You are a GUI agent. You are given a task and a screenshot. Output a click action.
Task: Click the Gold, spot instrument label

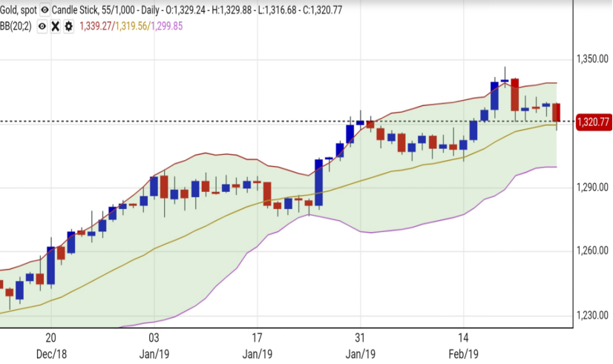[x=19, y=10]
